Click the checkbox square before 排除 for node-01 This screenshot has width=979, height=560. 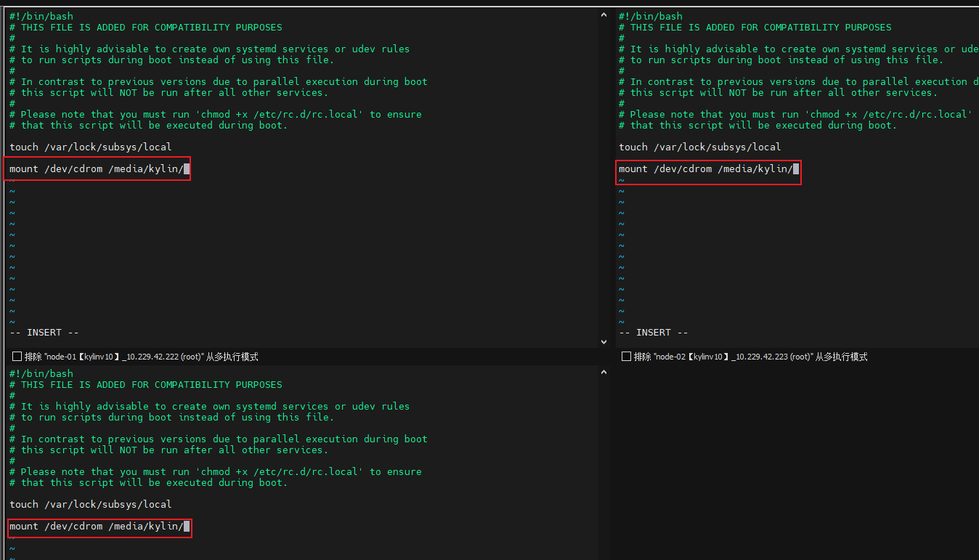[15, 356]
